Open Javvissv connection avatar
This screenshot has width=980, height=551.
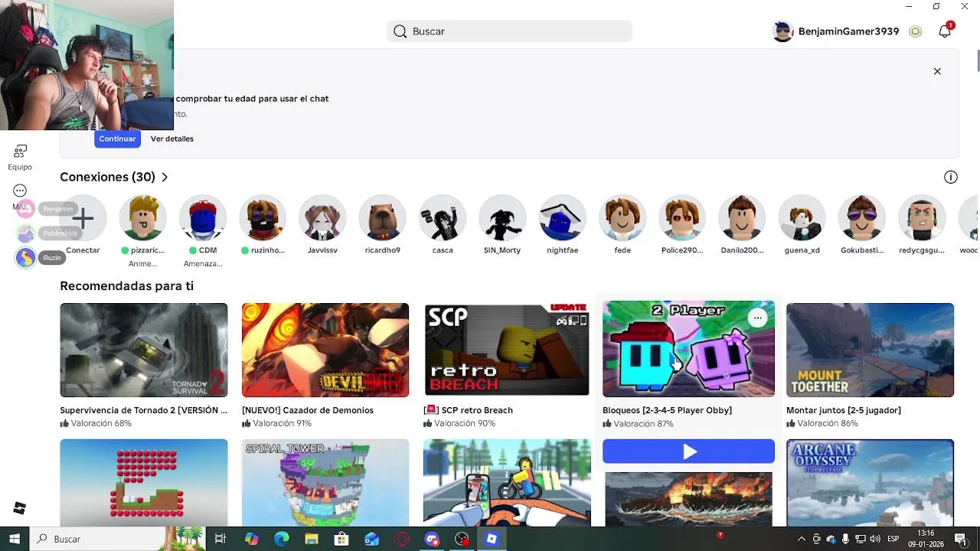click(x=322, y=219)
